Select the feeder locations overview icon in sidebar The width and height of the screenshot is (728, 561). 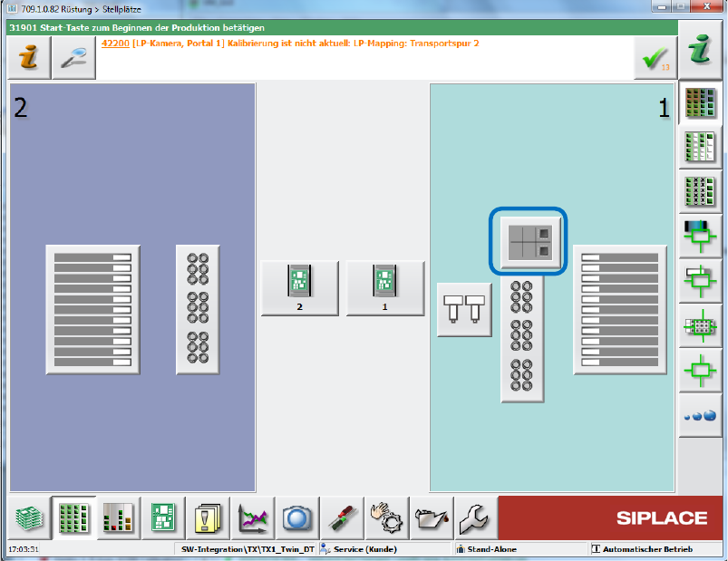(700, 103)
